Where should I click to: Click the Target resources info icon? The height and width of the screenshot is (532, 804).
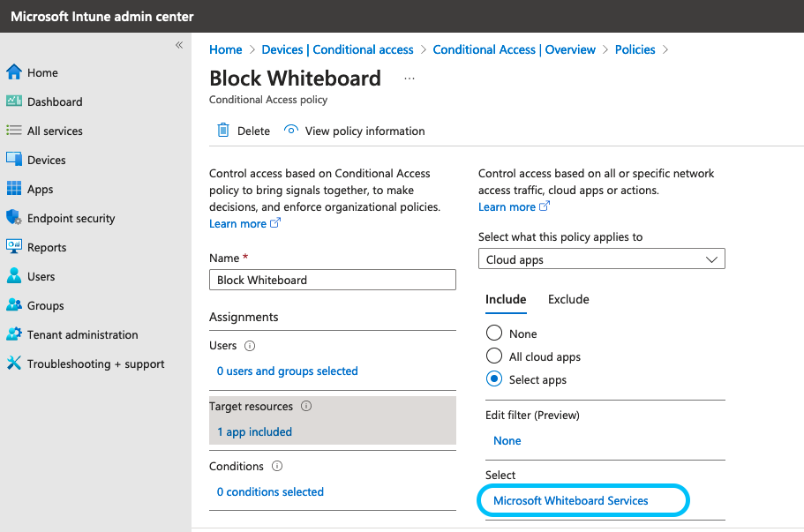click(x=306, y=406)
